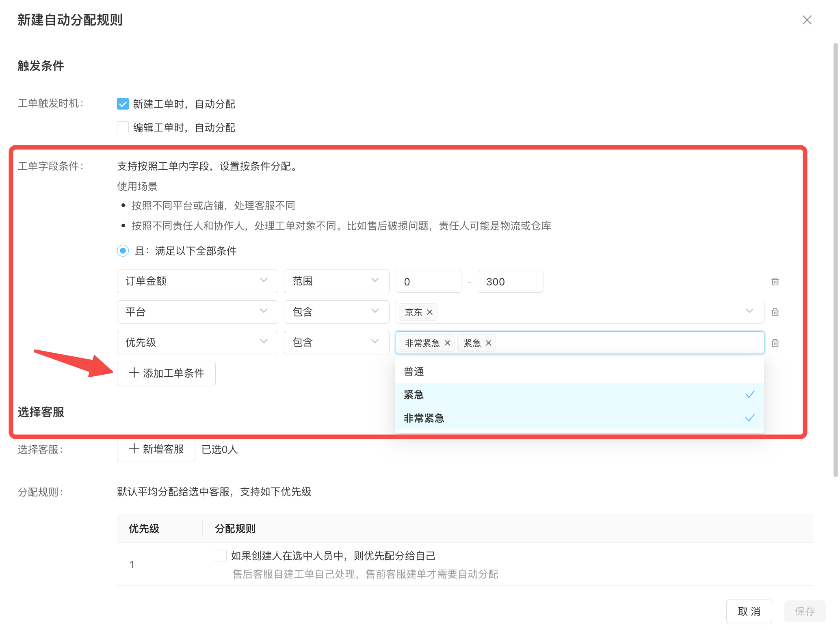The image size is (840, 630).
Task: Click 取消 button
Action: tap(749, 611)
